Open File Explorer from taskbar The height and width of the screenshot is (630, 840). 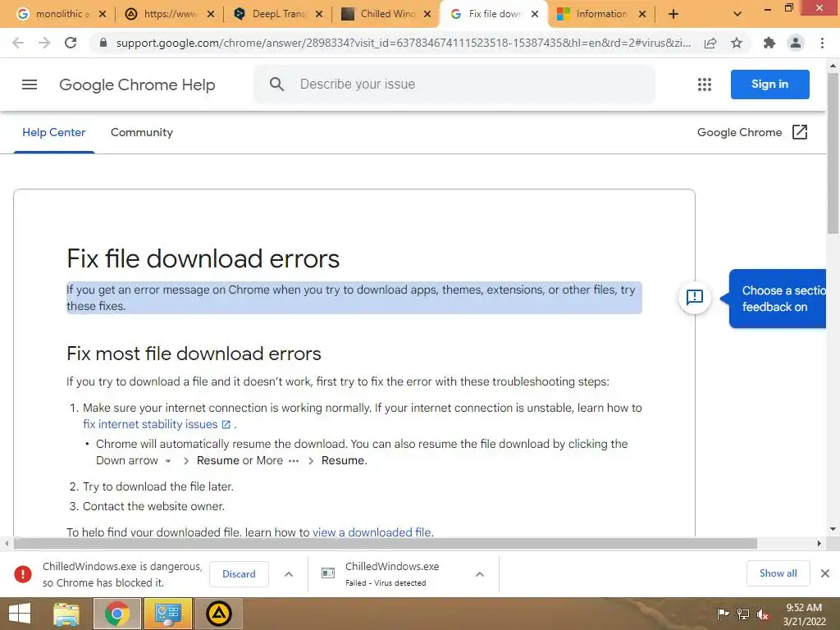pyautogui.click(x=66, y=614)
